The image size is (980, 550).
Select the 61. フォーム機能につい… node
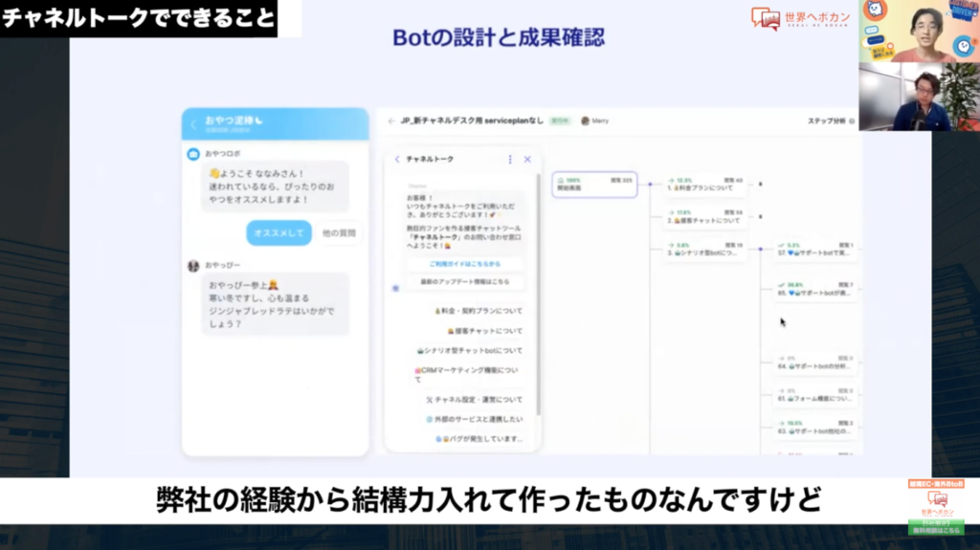click(815, 395)
